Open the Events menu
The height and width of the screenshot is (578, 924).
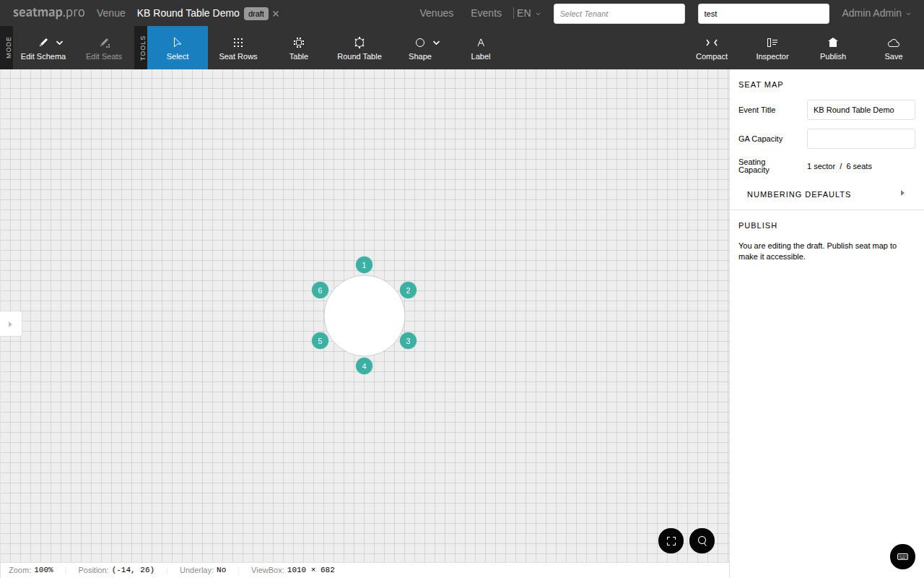pyautogui.click(x=486, y=13)
